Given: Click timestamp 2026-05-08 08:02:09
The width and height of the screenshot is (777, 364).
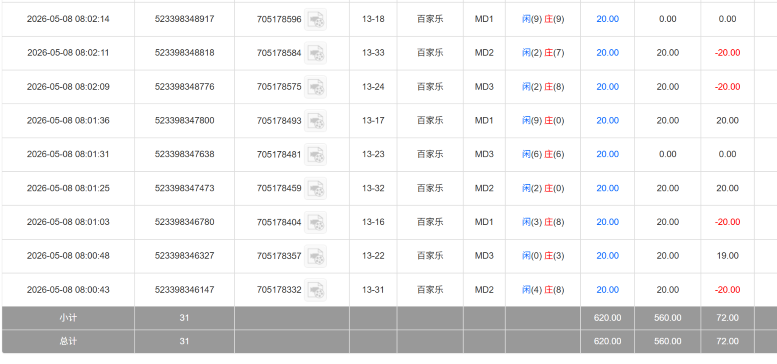Looking at the screenshot, I should point(68,87).
